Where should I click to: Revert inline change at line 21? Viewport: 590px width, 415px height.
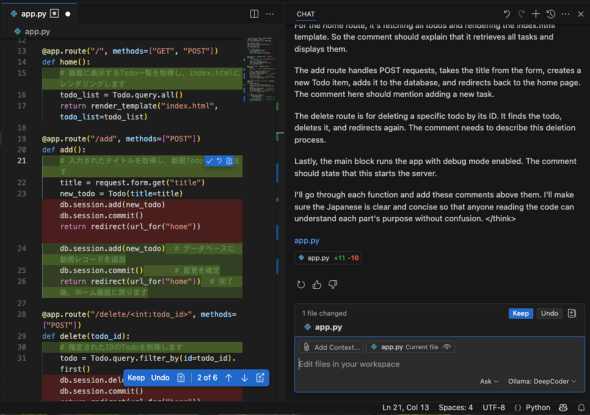pyautogui.click(x=219, y=161)
